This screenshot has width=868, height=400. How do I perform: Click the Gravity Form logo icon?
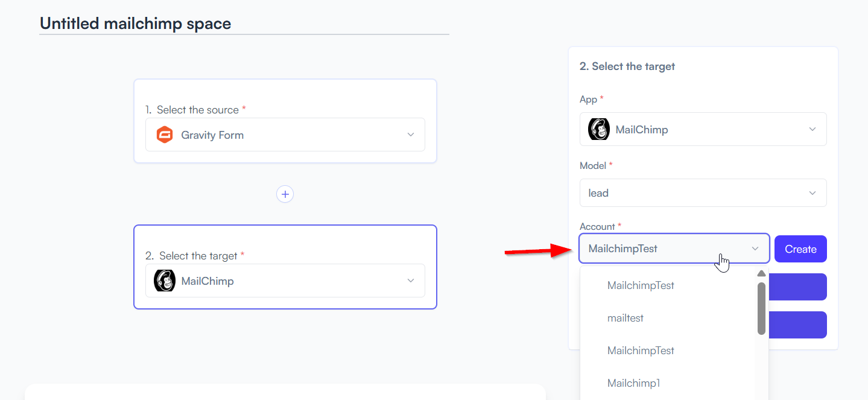tap(165, 135)
